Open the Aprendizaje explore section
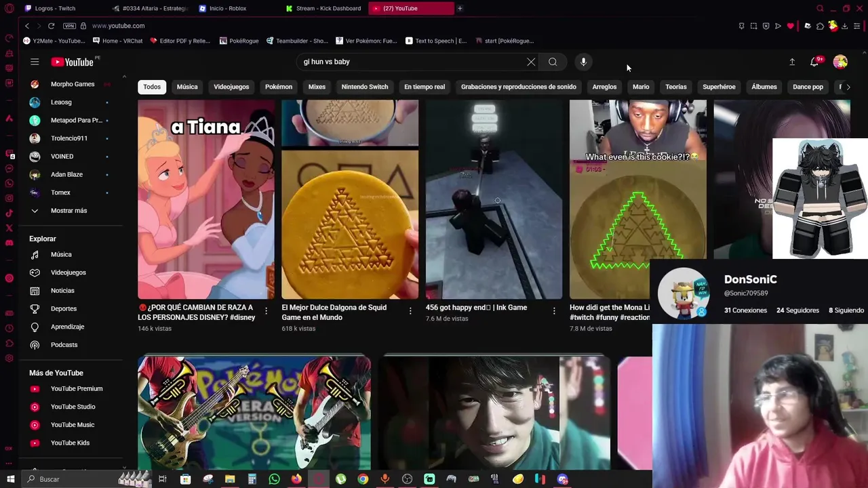This screenshot has height=488, width=868. (x=72, y=327)
